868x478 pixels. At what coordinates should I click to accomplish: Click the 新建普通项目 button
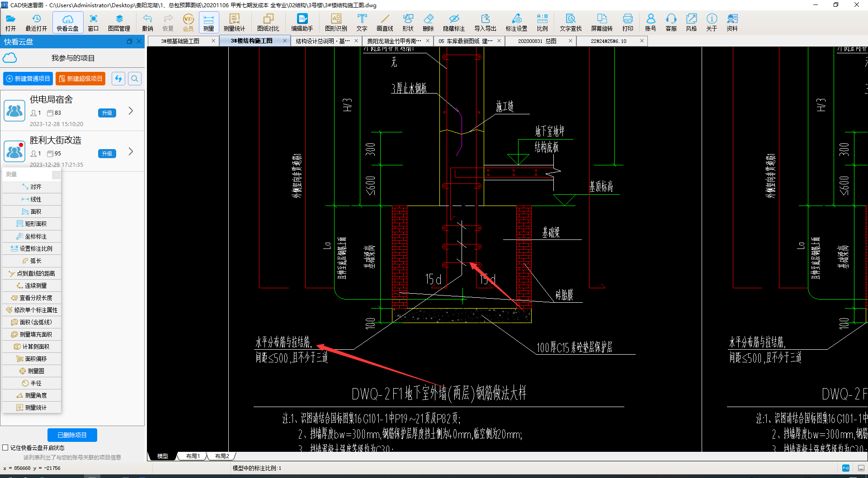(28, 79)
